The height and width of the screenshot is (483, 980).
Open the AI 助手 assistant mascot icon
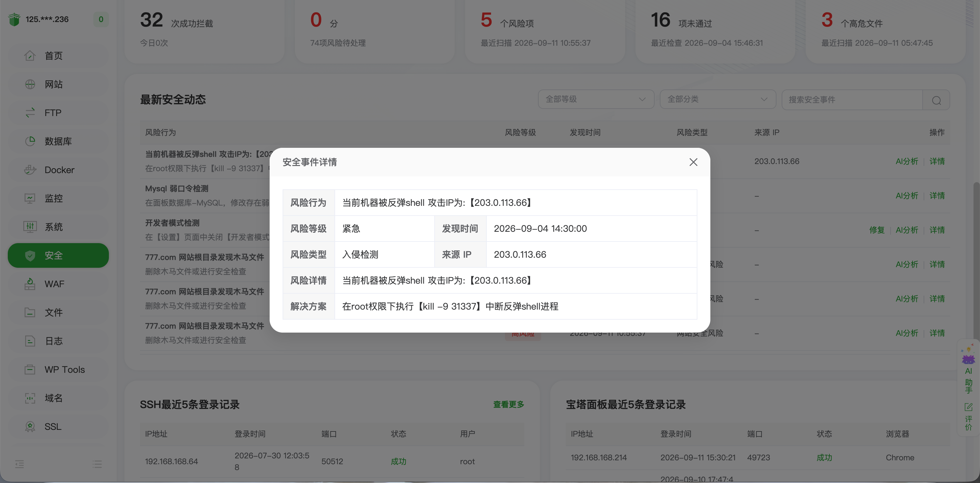968,355
